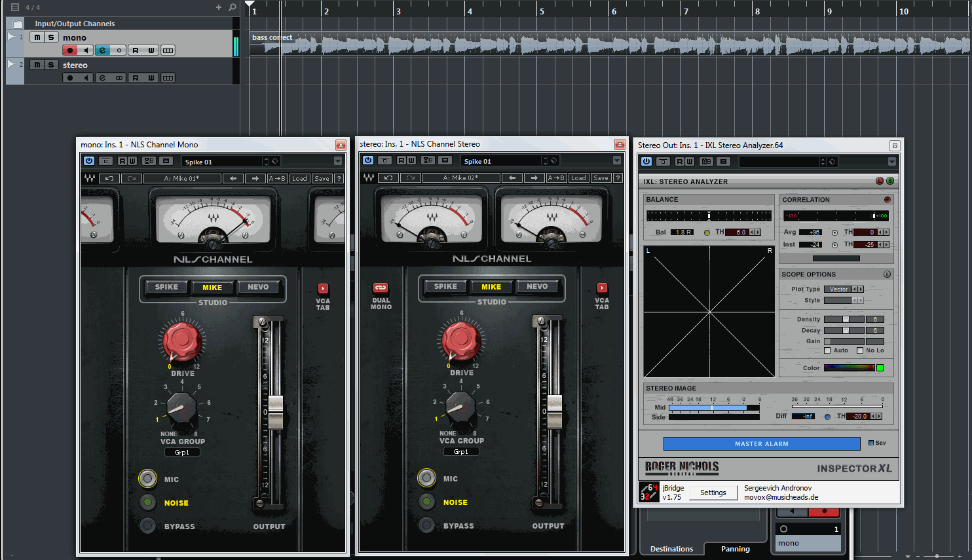
Task: Open A: Mike 02* setup menu in Stereo
Action: point(461,177)
